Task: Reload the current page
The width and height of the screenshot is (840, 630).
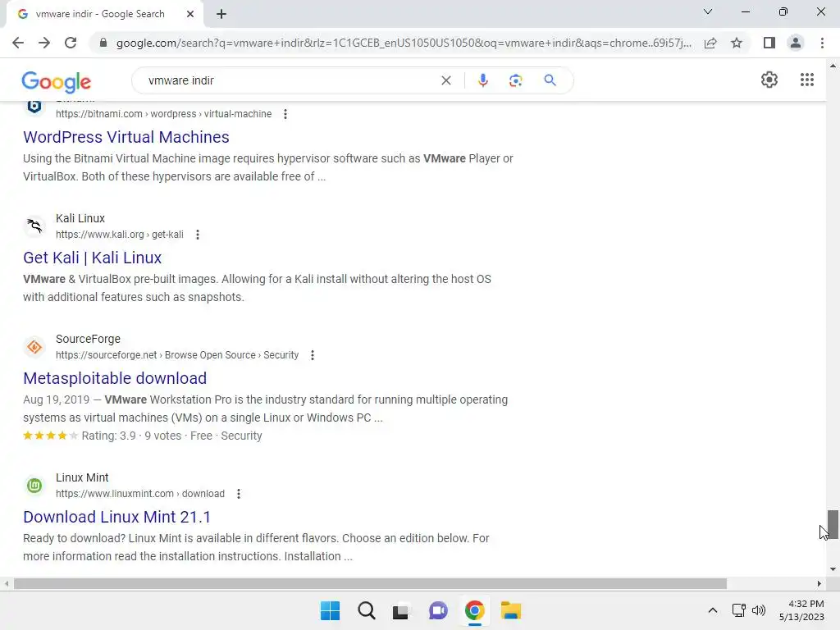Action: point(71,43)
